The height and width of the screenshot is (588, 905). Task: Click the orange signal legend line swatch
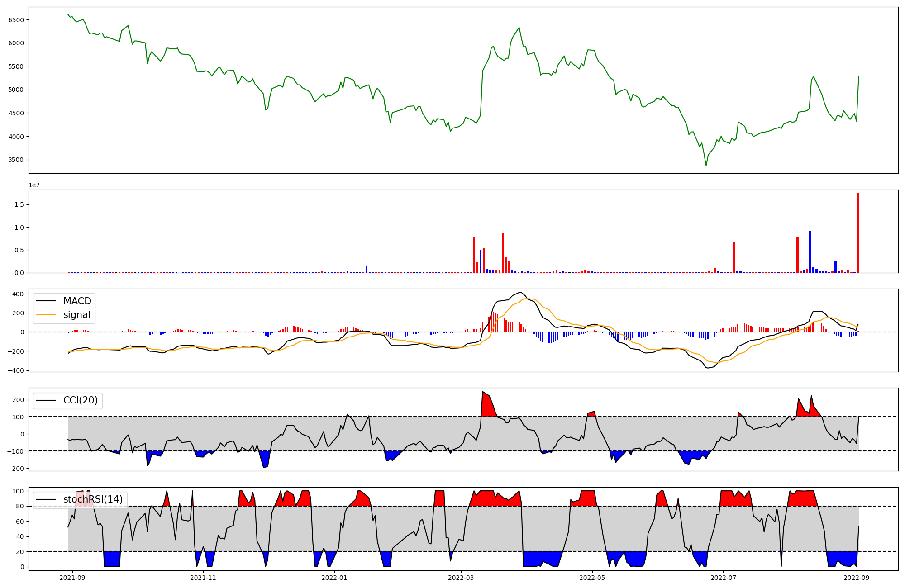(46, 315)
